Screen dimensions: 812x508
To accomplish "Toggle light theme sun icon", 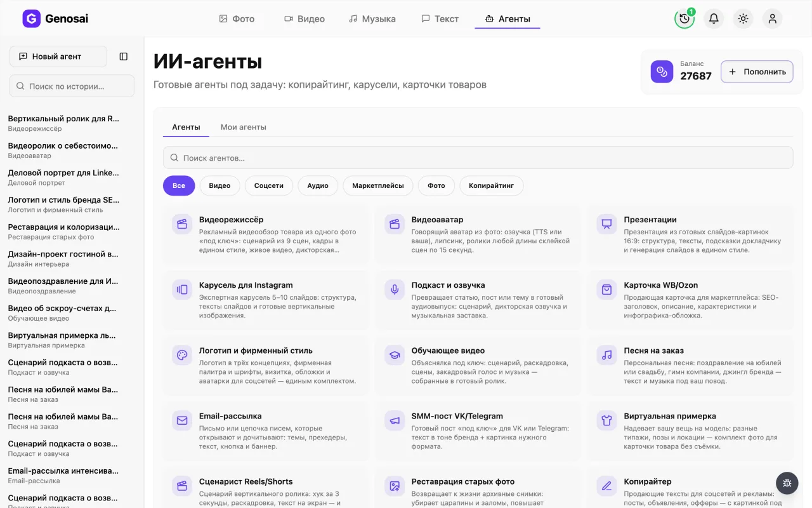I will point(743,18).
